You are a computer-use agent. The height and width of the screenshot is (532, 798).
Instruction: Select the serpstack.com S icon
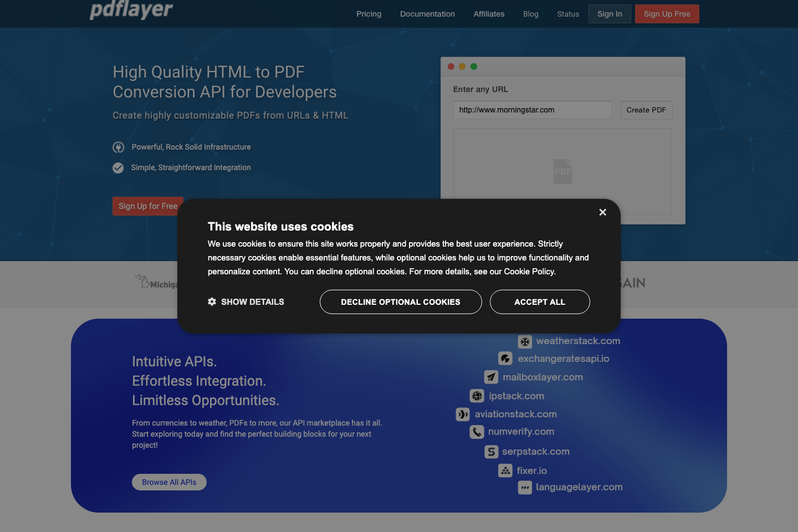(492, 452)
